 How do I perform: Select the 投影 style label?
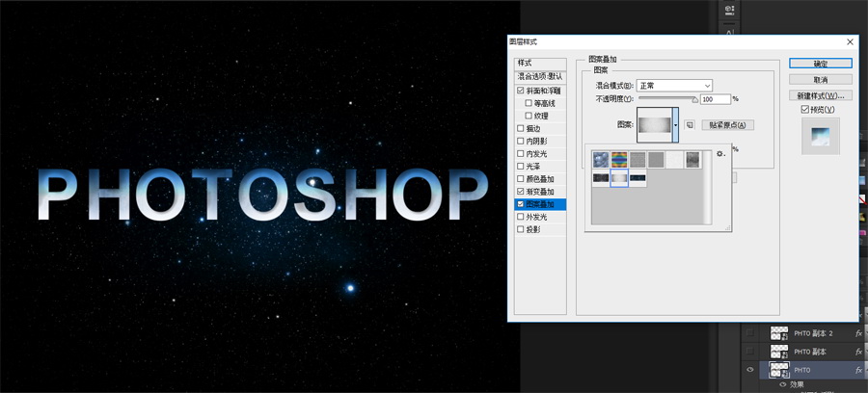click(x=532, y=229)
